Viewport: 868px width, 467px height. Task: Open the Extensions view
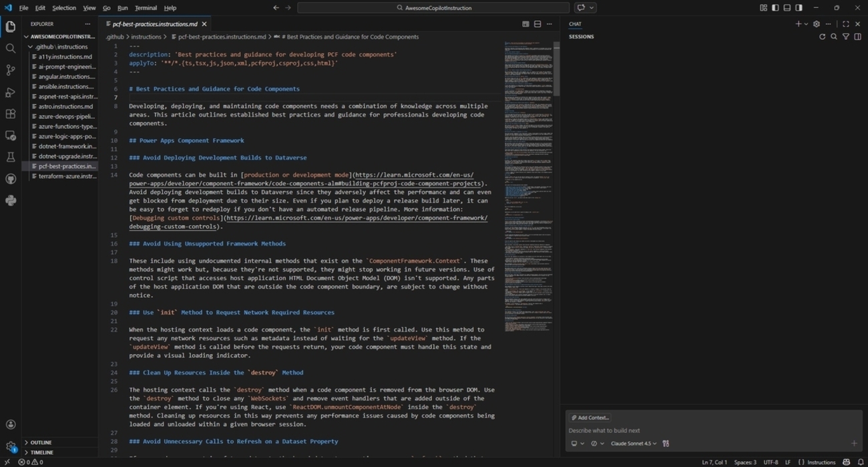coord(11,114)
